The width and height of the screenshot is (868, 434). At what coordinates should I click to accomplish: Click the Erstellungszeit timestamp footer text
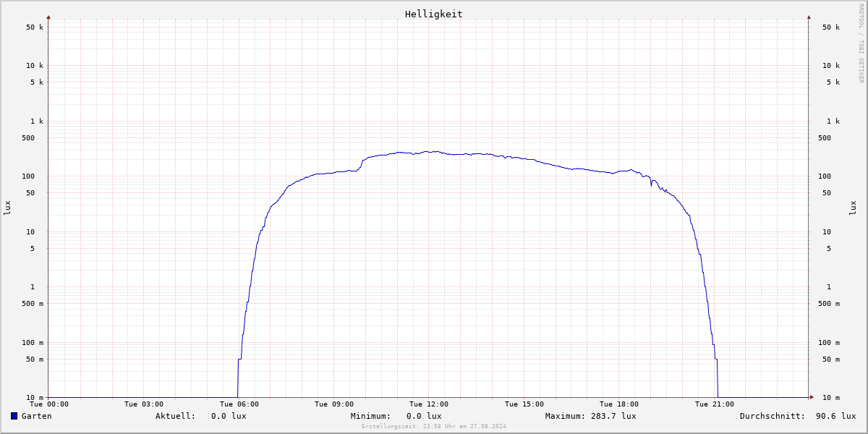pos(434,427)
